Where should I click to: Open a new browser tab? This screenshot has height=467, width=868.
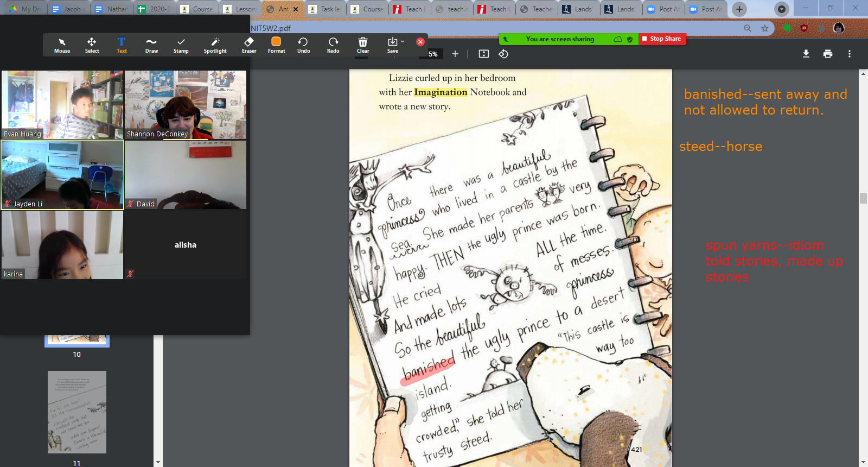[x=739, y=9]
